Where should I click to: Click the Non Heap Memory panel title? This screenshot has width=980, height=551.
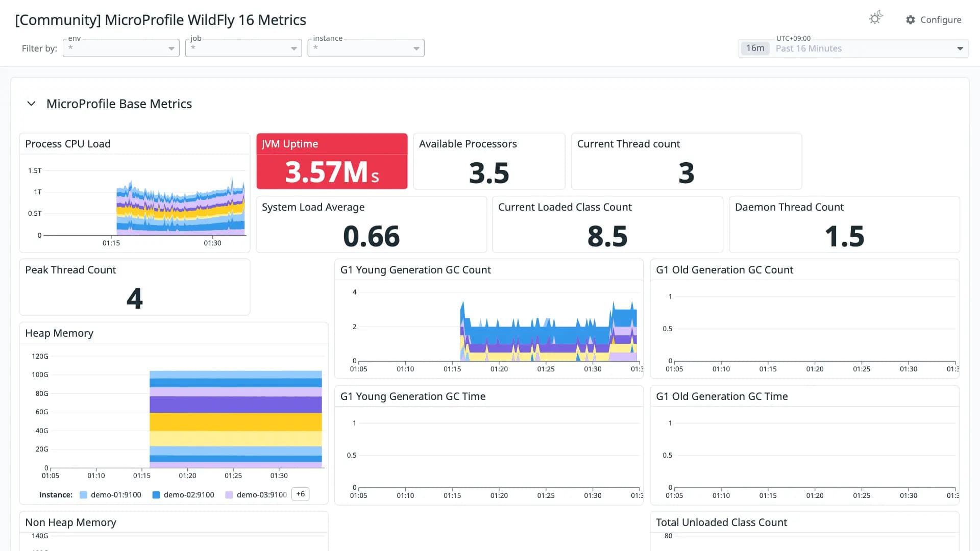pos(70,522)
